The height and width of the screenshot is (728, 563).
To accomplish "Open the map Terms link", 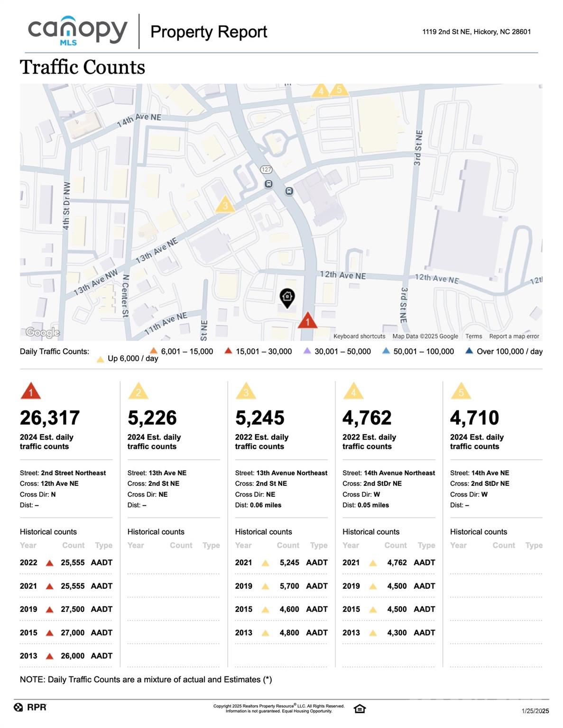I will [473, 336].
